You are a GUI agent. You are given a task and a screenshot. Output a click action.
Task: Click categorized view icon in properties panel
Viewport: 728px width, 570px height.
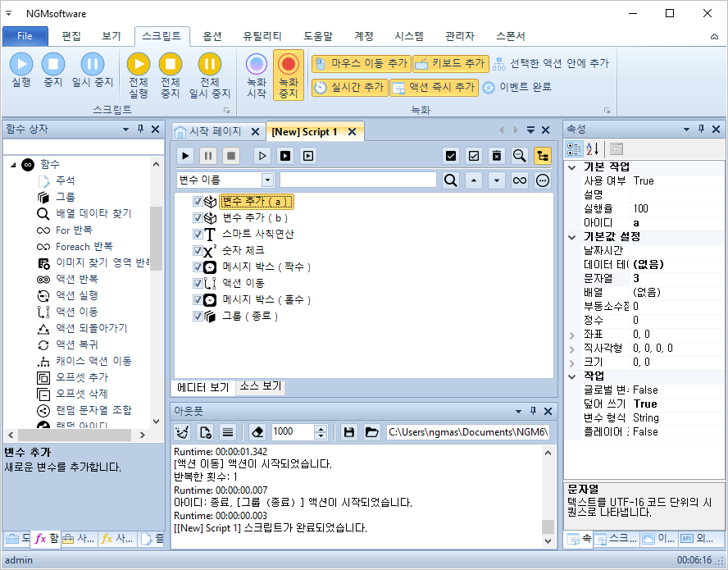574,149
